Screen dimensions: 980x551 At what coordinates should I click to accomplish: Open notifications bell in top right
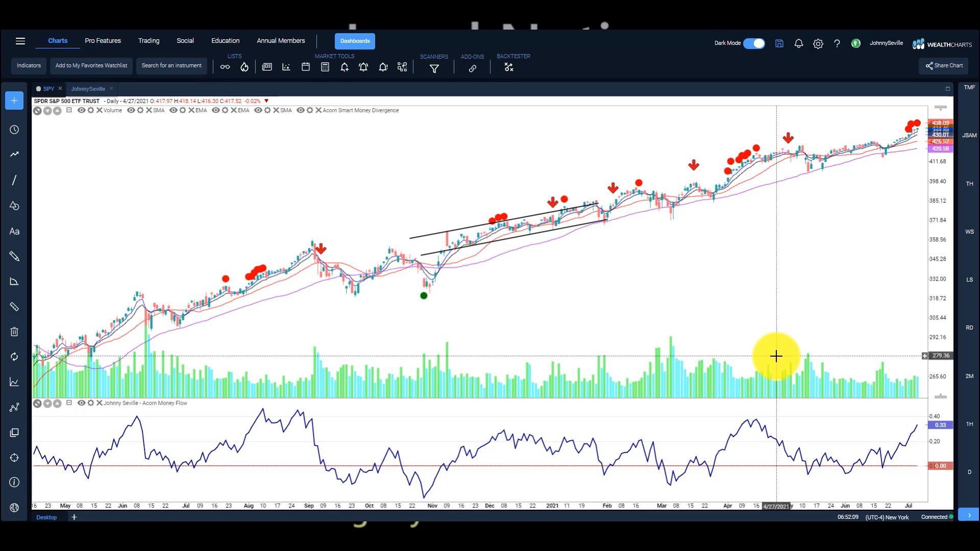pos(799,44)
